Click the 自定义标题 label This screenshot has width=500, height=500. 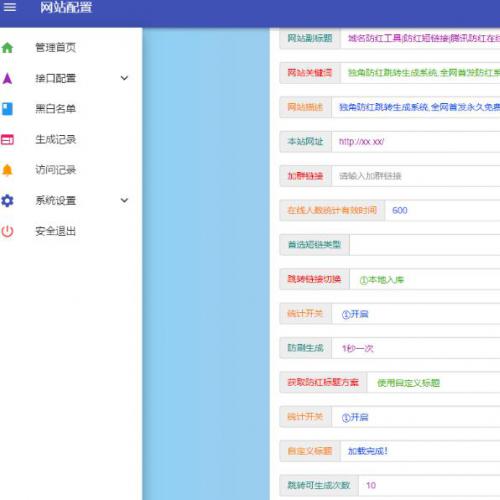click(310, 451)
